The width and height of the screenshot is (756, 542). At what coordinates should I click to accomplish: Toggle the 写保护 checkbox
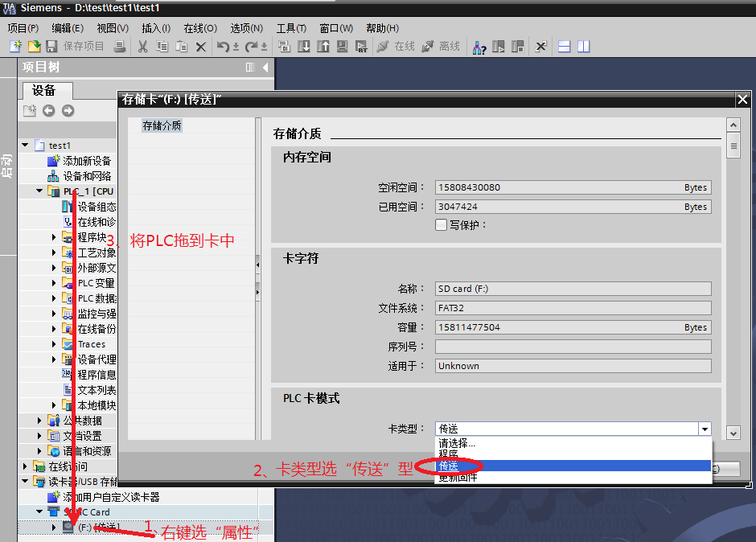441,224
